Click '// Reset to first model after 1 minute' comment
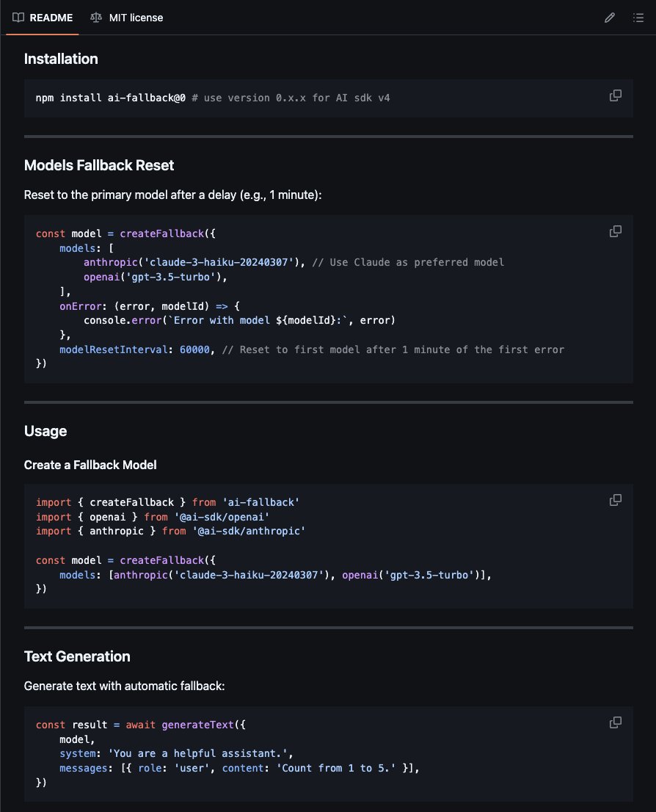 tap(393, 349)
